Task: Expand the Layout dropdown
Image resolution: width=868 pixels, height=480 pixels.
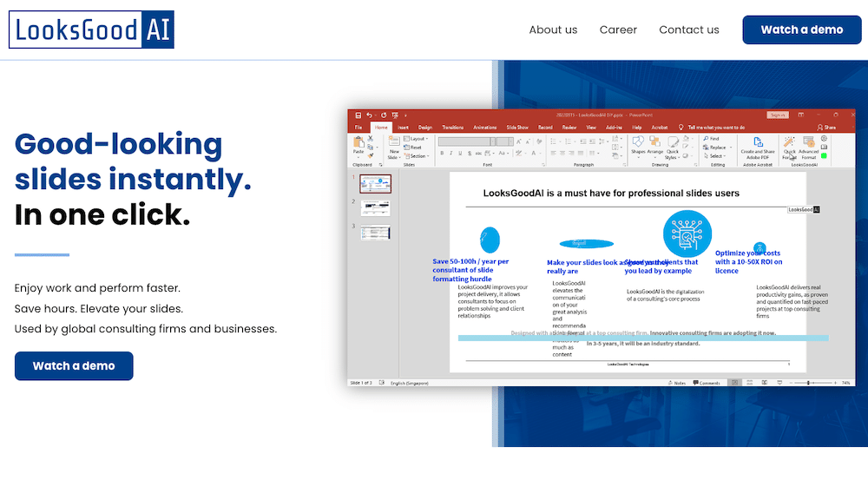Action: [416, 138]
